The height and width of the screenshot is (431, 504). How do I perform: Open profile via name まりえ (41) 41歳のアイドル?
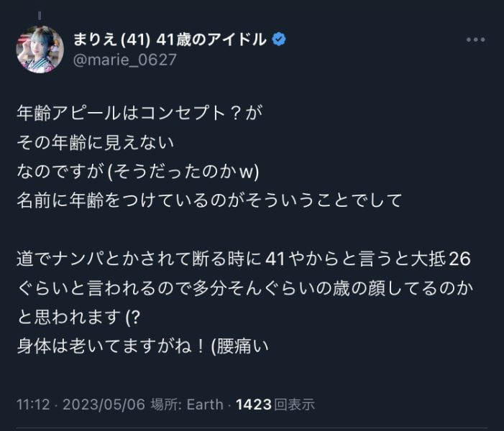point(170,40)
